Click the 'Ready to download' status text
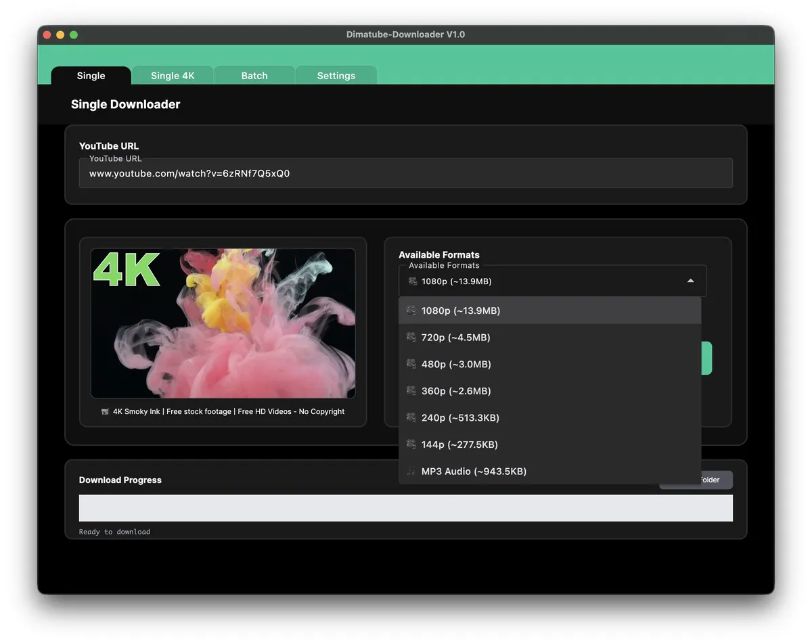 pyautogui.click(x=114, y=532)
